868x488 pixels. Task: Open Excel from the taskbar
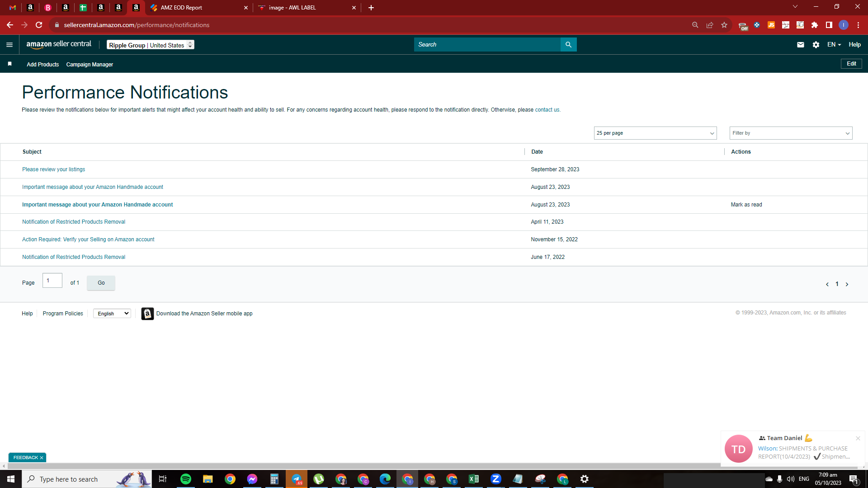(x=474, y=479)
